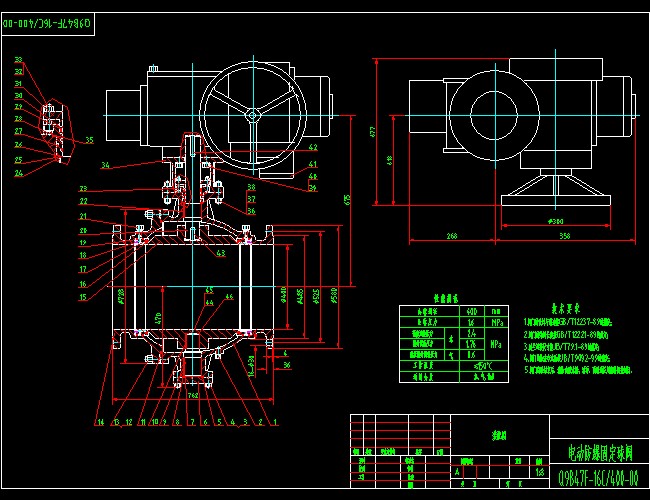This screenshot has width=650, height=500.
Task: Click part balloon number 14
Action: pos(100,422)
